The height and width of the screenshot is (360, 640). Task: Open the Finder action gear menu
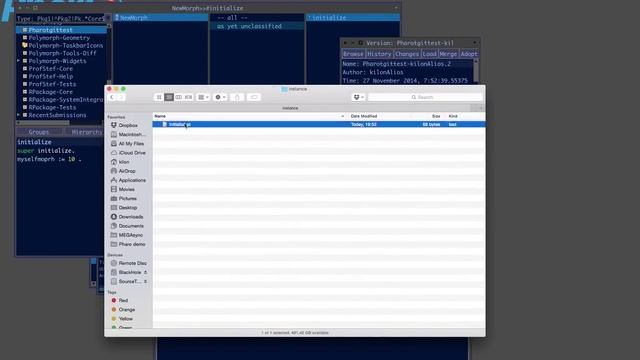220,97
